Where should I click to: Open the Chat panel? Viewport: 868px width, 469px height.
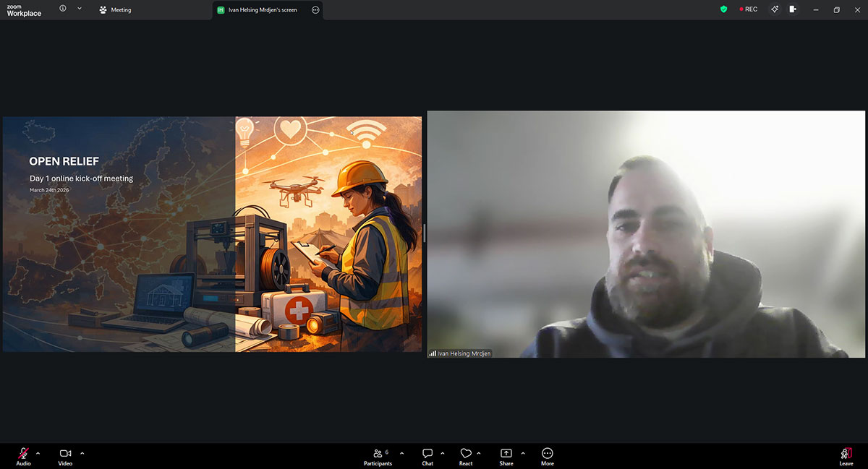427,453
